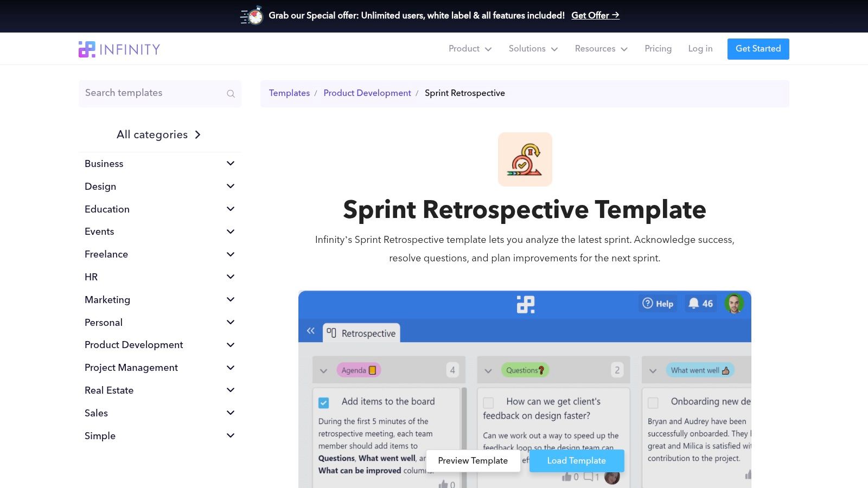Select the Retrospective tab

pos(361,333)
